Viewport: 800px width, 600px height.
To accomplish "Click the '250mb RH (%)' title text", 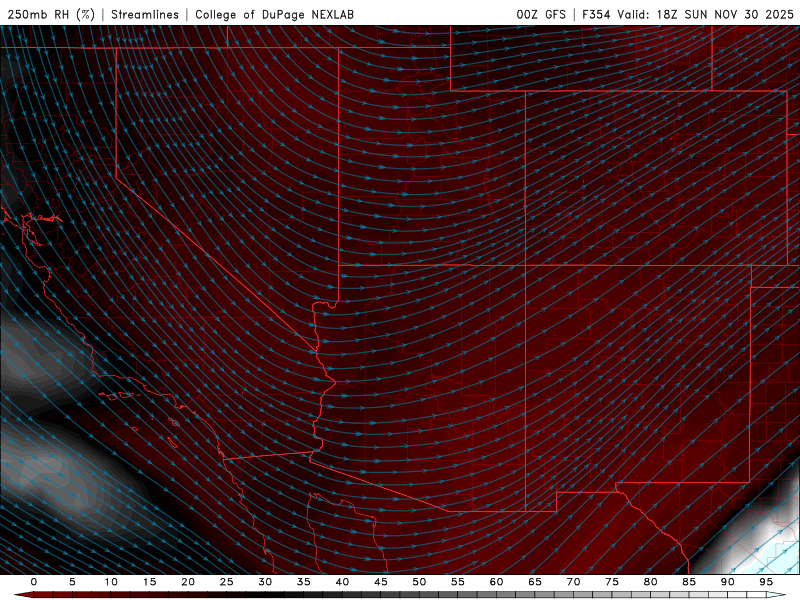I will point(51,14).
